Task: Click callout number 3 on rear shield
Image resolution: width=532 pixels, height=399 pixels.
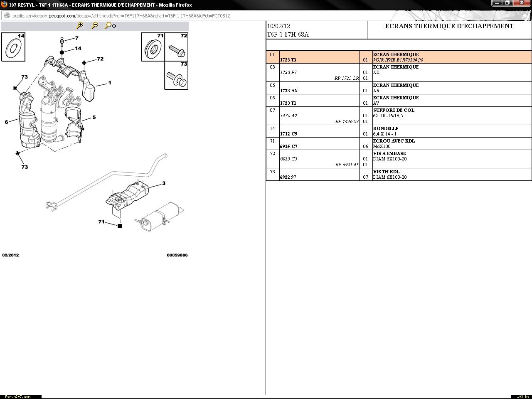Action: 164,183
